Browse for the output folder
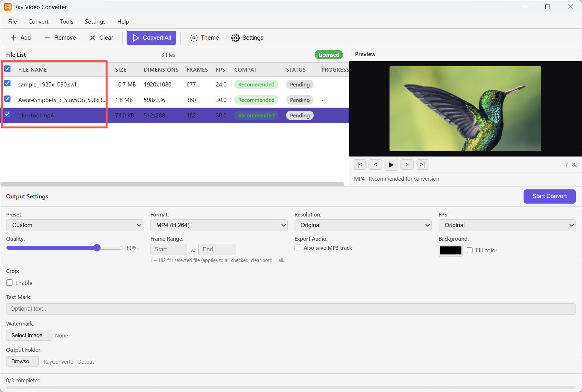This screenshot has height=392, width=582. pyautogui.click(x=22, y=361)
